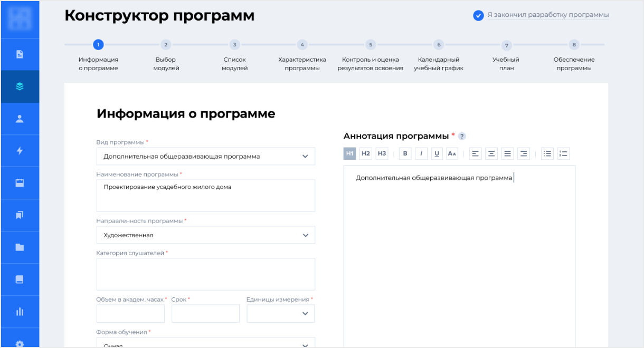
Task: Open the 'Вид программы' dropdown
Action: coord(206,156)
